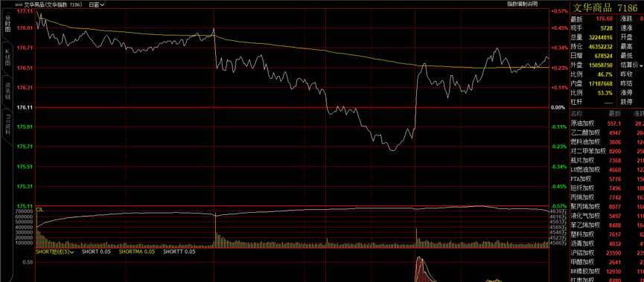Click the latest price value 176.60
Image resolution: width=644 pixels, height=282 pixels.
tap(604, 19)
